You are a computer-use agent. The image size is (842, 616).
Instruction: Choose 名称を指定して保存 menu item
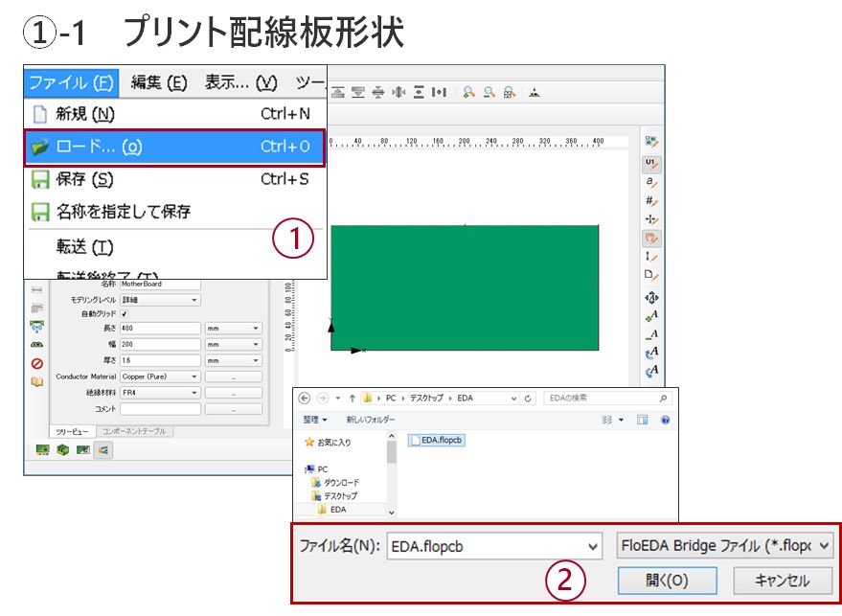pos(174,212)
